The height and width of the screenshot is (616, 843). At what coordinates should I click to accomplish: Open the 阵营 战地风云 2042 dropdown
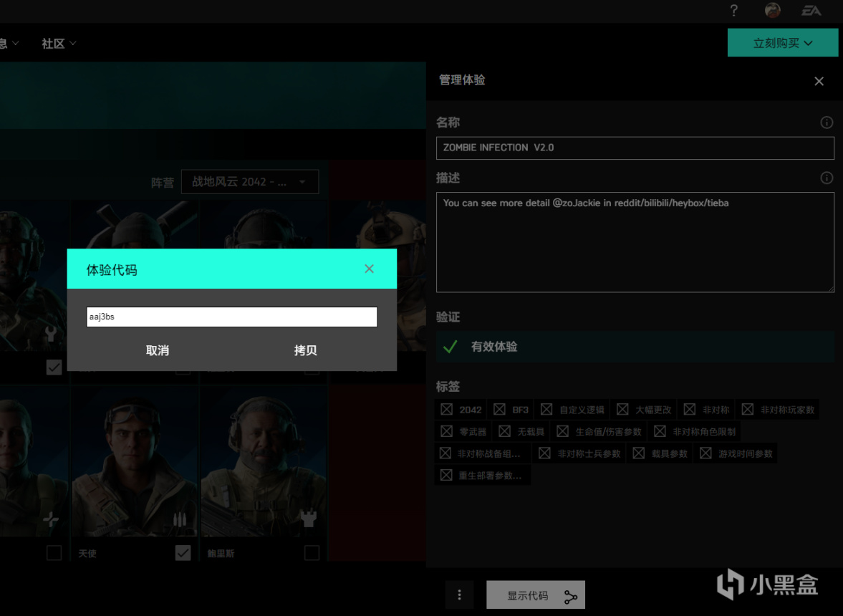click(250, 182)
